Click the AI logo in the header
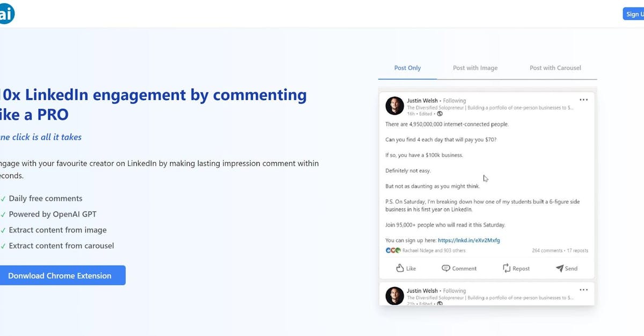The width and height of the screenshot is (644, 336). tap(6, 13)
